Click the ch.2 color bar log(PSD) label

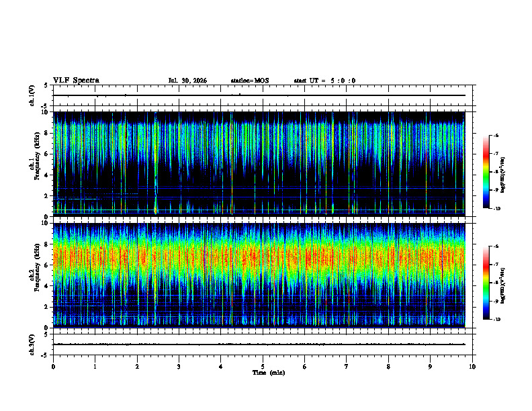[503, 285]
